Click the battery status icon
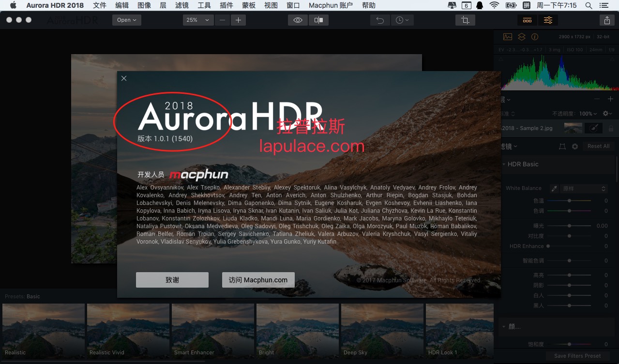Image resolution: width=619 pixels, height=364 pixels. click(511, 5)
